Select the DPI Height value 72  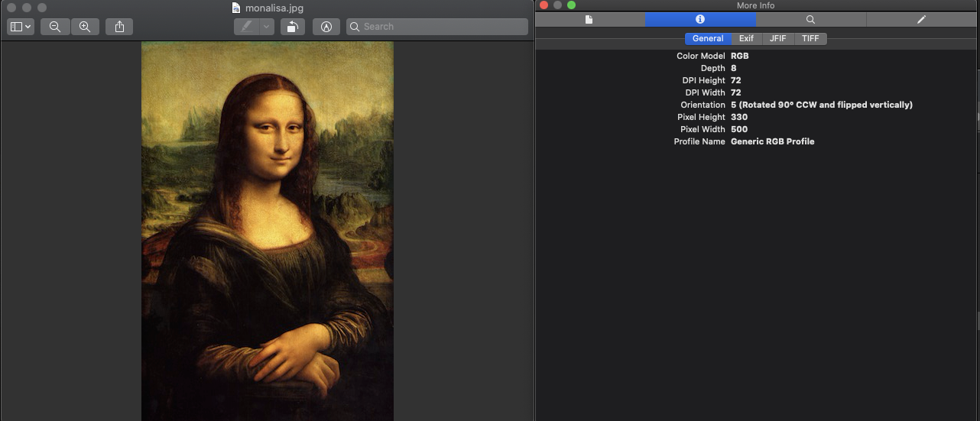click(x=736, y=80)
